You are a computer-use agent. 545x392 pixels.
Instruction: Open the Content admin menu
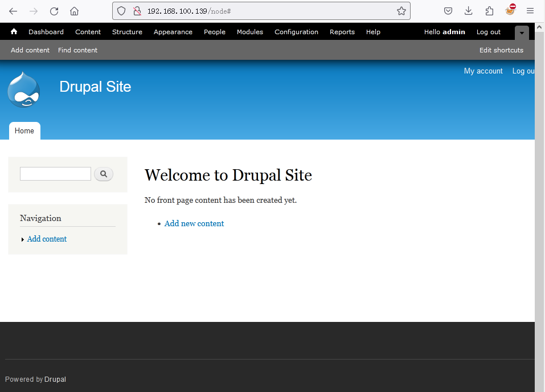[88, 32]
